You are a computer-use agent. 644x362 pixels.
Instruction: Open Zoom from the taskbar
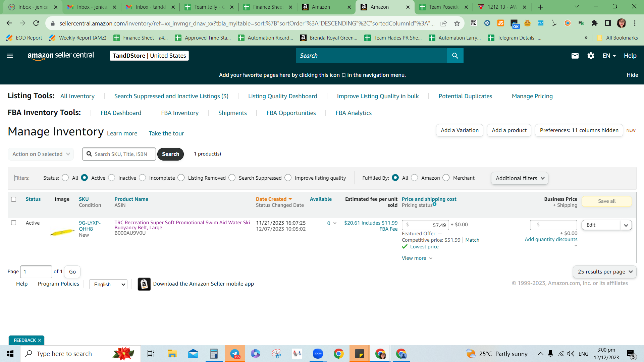[318, 354]
